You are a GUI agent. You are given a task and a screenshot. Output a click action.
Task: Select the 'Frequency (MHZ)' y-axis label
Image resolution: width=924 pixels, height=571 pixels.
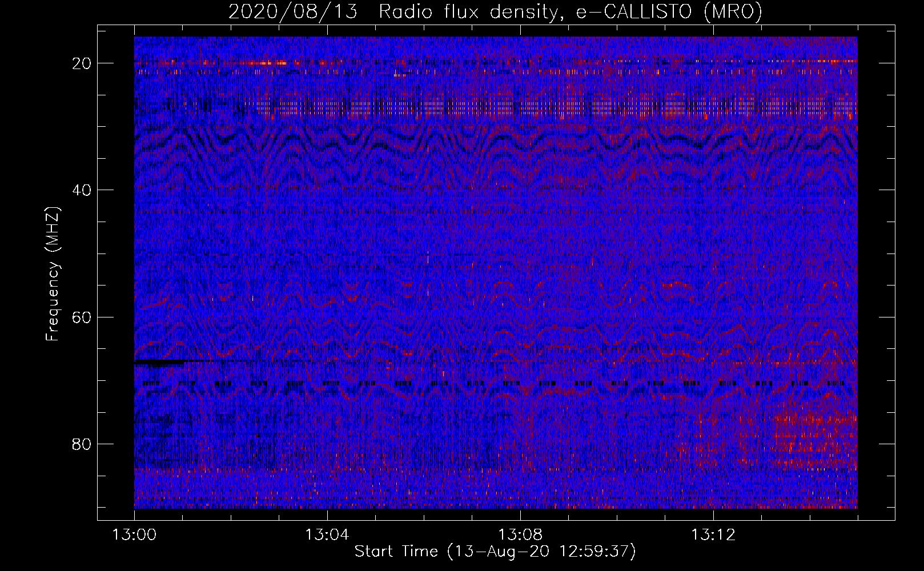click(53, 274)
